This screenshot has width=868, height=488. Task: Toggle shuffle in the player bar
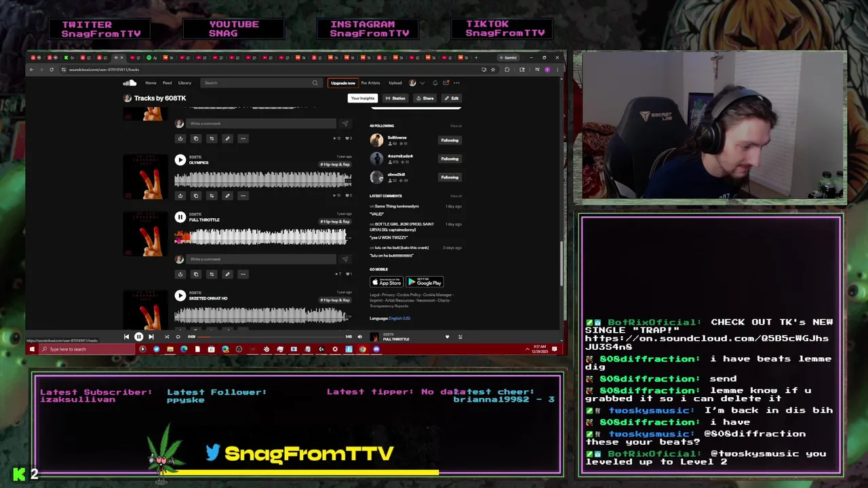pyautogui.click(x=167, y=337)
